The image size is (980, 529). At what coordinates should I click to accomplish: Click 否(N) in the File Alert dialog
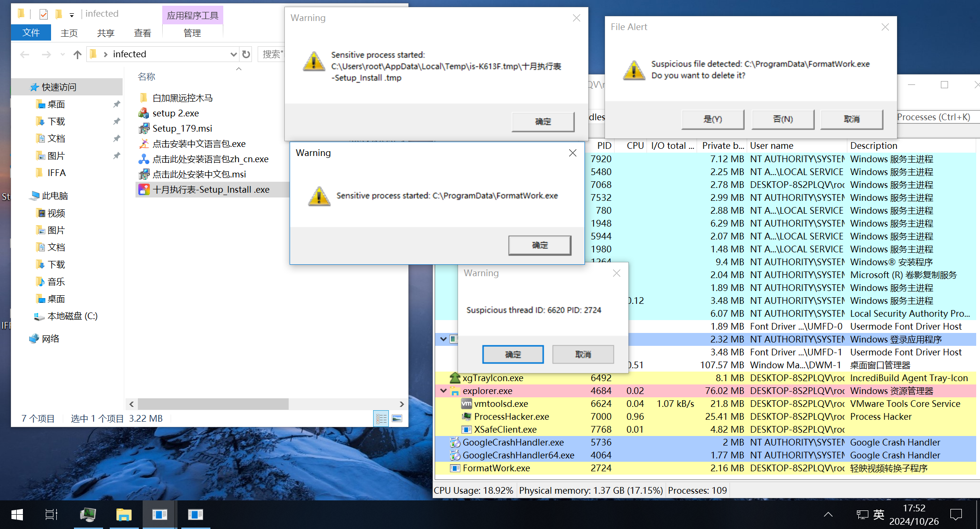[x=783, y=119]
